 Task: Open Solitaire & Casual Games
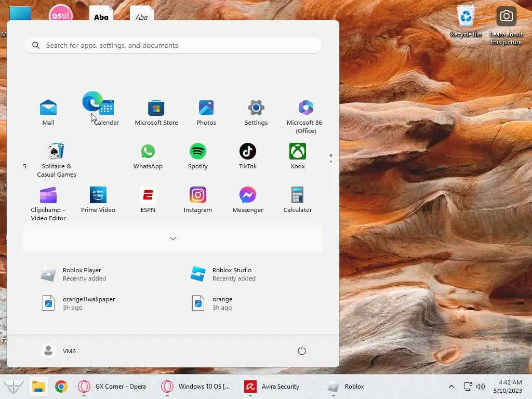pyautogui.click(x=56, y=160)
